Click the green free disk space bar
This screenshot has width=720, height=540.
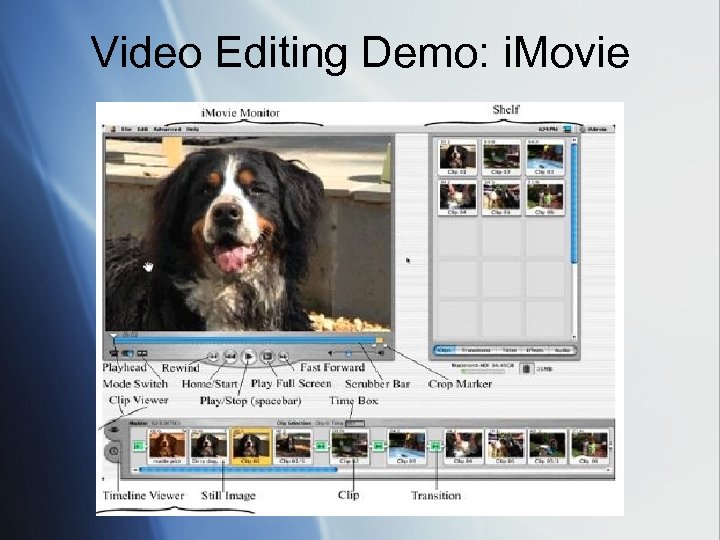coord(482,371)
